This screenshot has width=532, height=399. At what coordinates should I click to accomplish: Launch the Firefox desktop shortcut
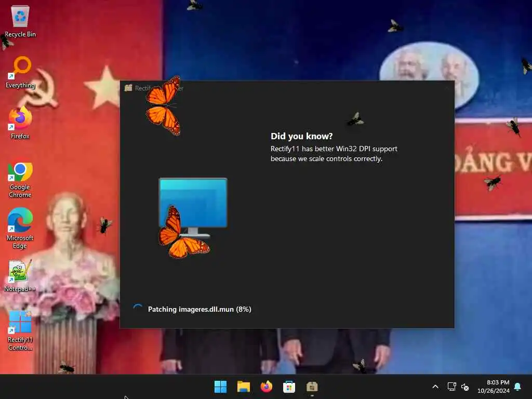[20, 124]
